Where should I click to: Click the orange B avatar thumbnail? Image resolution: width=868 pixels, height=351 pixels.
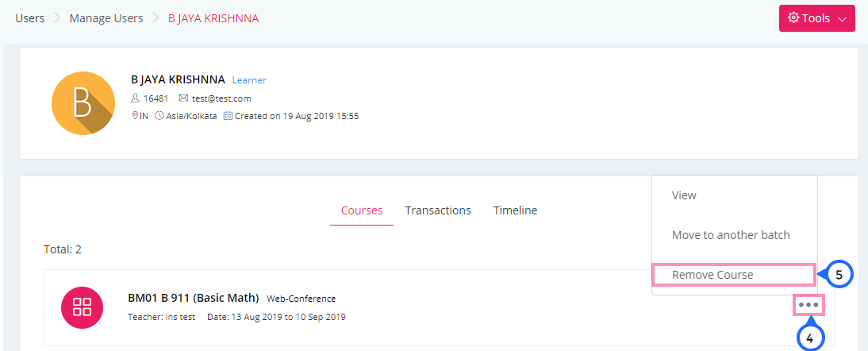tap(83, 103)
